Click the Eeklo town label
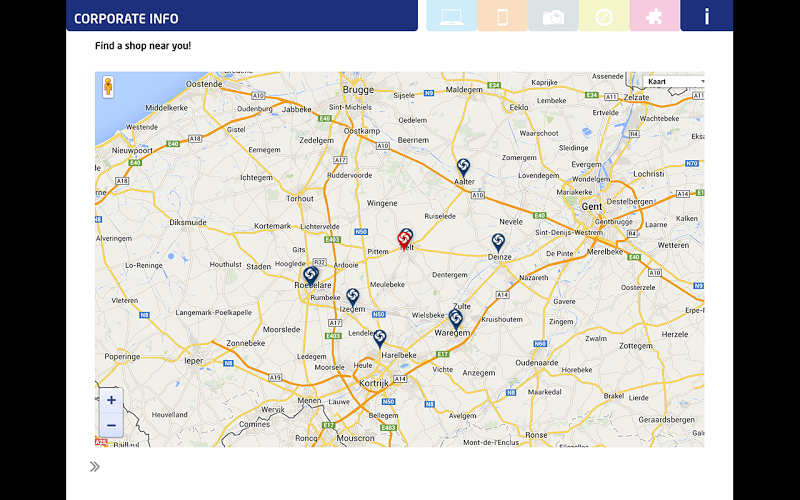 [519, 108]
